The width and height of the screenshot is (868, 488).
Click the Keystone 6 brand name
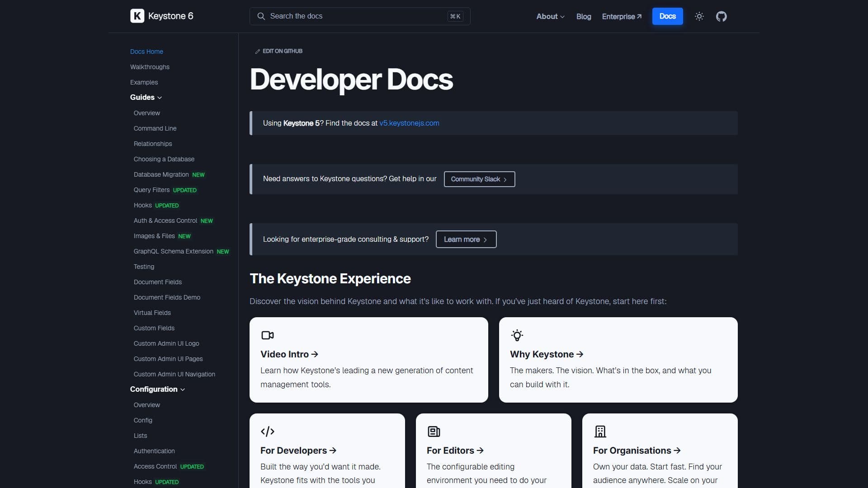click(x=170, y=16)
